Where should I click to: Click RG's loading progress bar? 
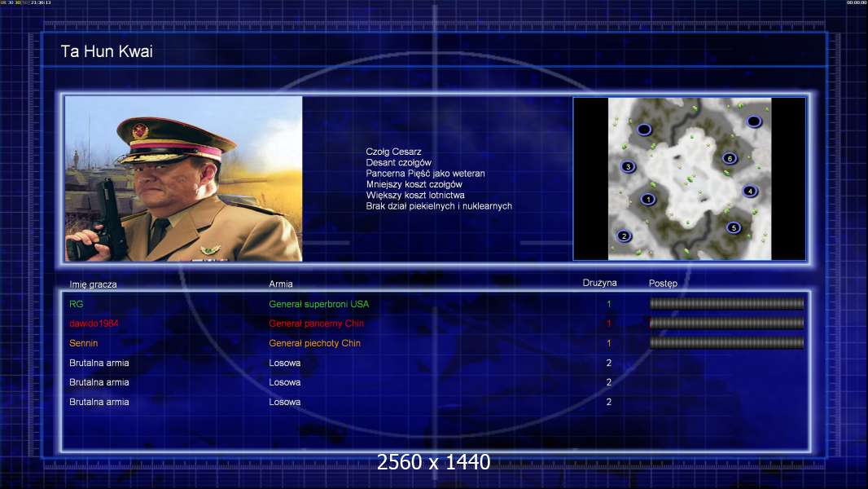coord(727,303)
